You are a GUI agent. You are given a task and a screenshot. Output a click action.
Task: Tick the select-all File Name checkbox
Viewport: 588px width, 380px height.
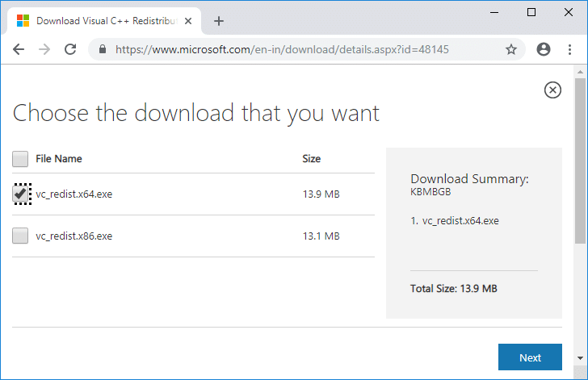click(21, 159)
